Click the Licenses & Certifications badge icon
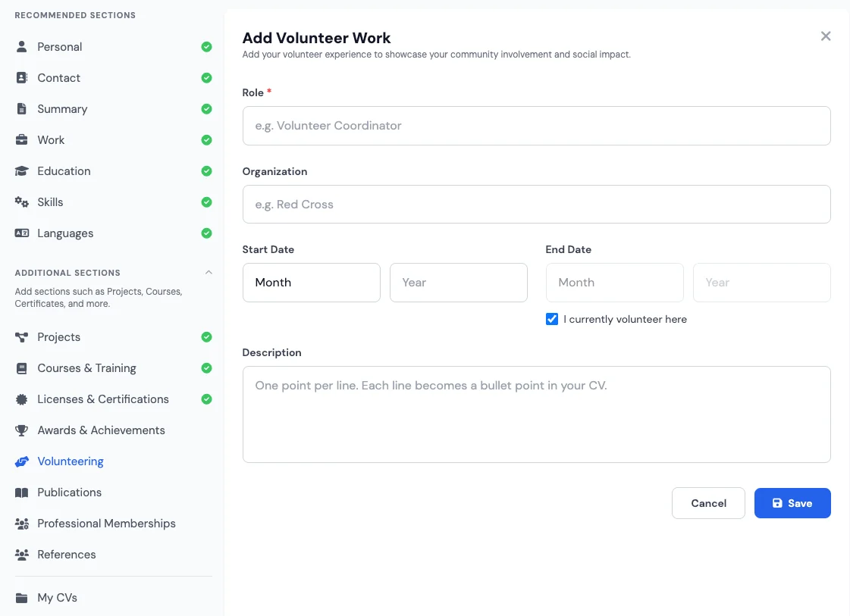The height and width of the screenshot is (616, 850). point(22,399)
